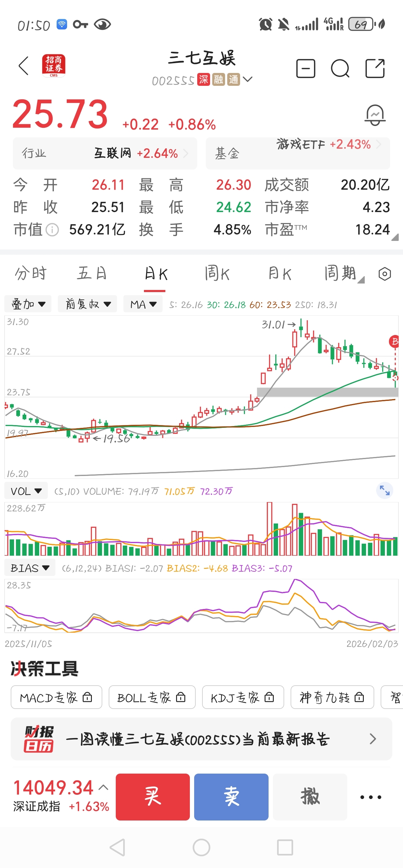The height and width of the screenshot is (868, 403).
Task: Open the 叠加 overlay dropdown
Action: pyautogui.click(x=28, y=304)
